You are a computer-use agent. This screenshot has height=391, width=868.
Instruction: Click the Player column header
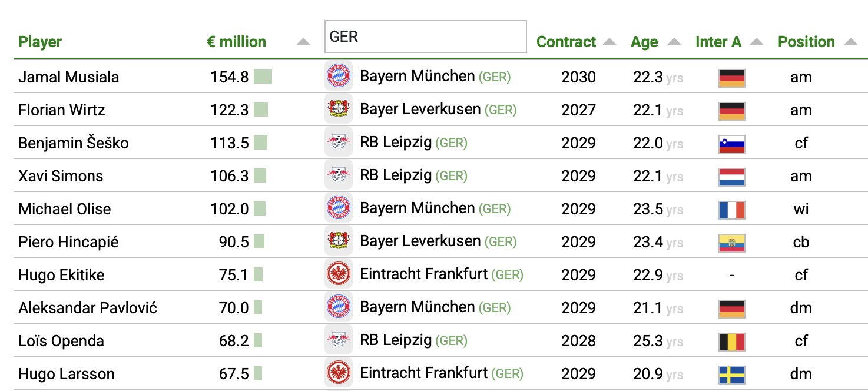click(40, 42)
